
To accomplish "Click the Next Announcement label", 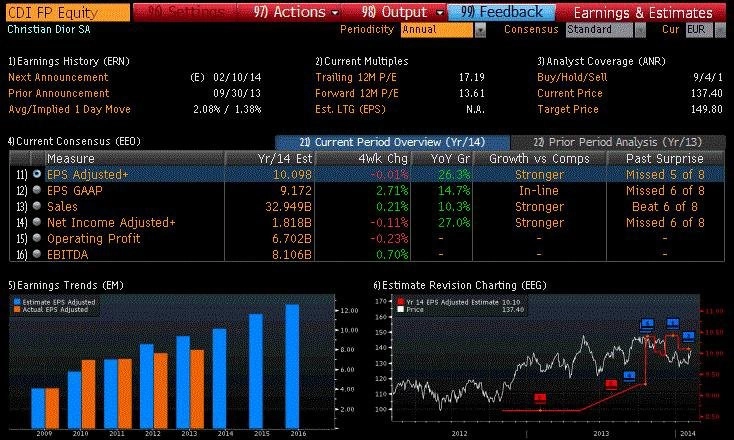I will (58, 77).
